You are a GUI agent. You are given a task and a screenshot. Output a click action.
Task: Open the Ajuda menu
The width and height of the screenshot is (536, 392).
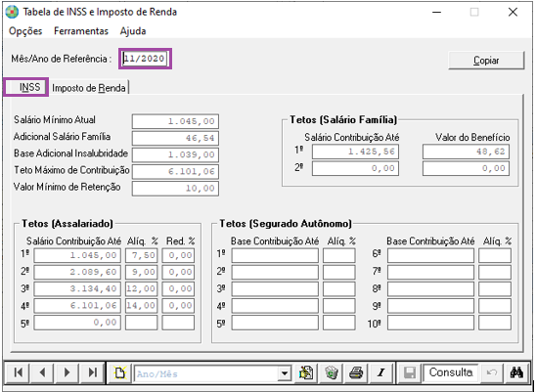click(x=133, y=31)
